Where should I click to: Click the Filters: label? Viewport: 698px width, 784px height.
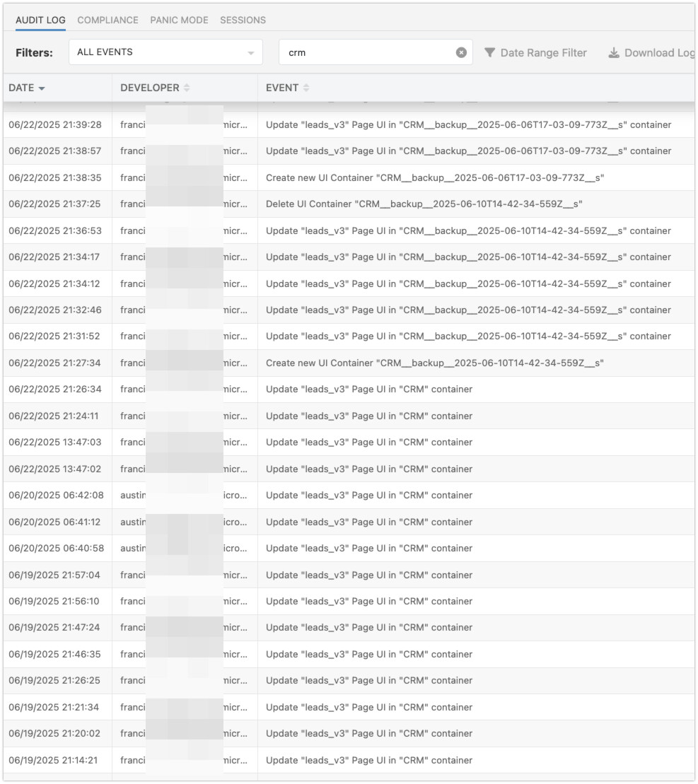(34, 53)
